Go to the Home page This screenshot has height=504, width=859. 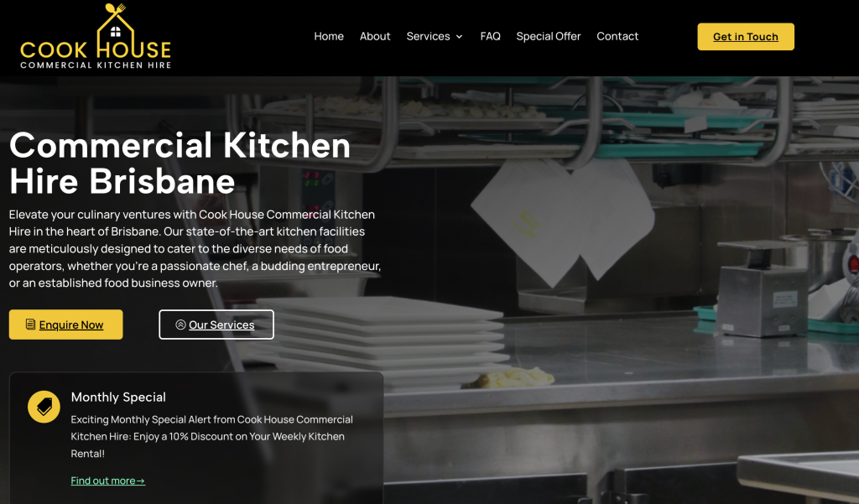pos(329,36)
